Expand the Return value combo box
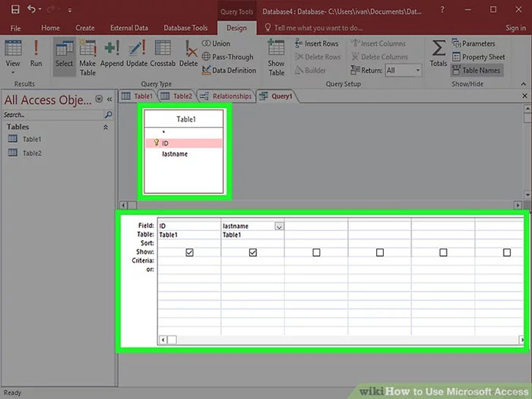The width and height of the screenshot is (532, 399). point(417,71)
